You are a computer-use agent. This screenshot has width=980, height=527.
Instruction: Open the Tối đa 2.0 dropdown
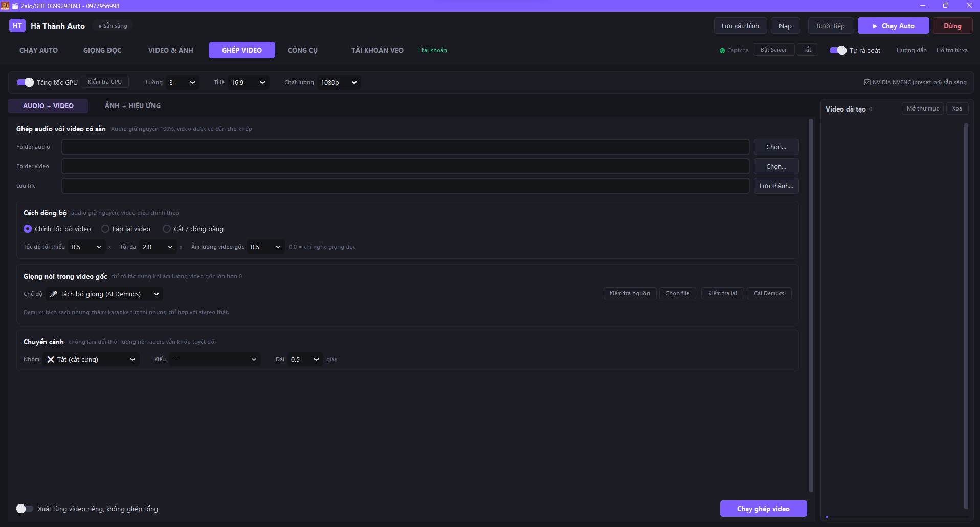158,247
